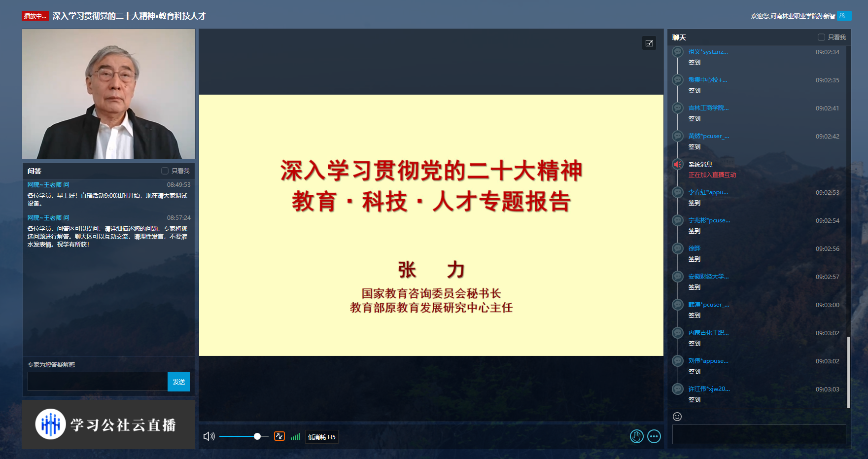Screen dimensions: 868x459
Task: Expand the message bubble icon next to 徐晔
Action: click(x=677, y=248)
